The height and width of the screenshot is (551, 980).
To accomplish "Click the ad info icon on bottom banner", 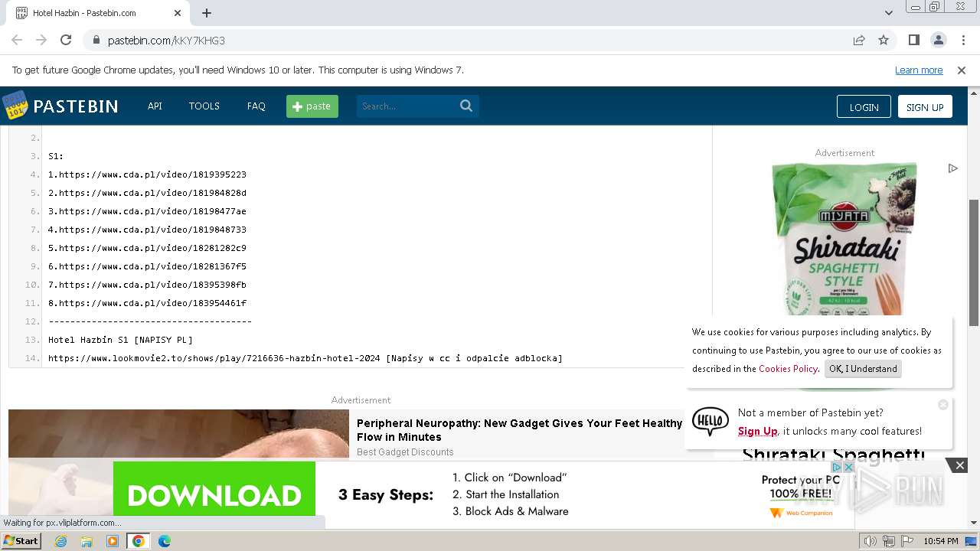I will point(837,467).
